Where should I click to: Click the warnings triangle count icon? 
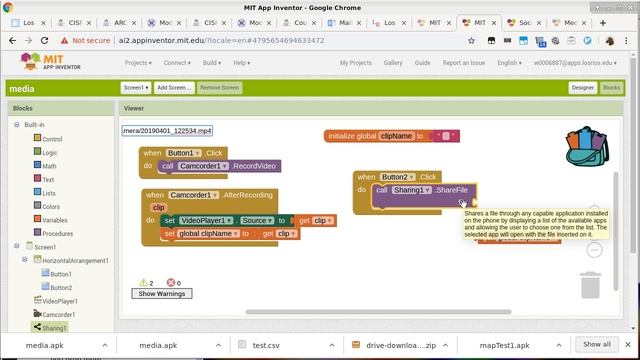143,282
